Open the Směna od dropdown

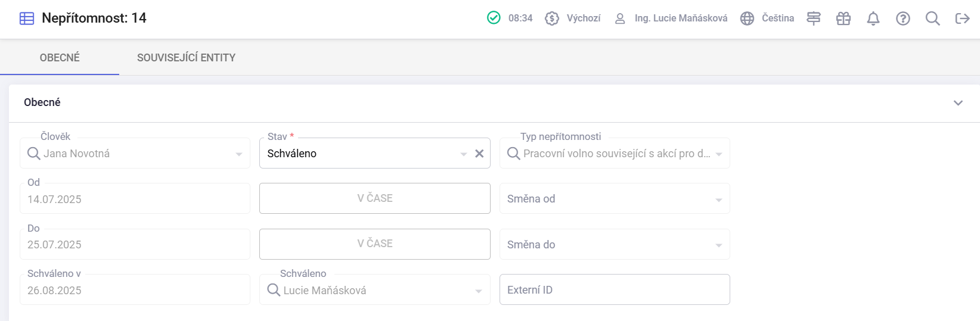click(615, 199)
